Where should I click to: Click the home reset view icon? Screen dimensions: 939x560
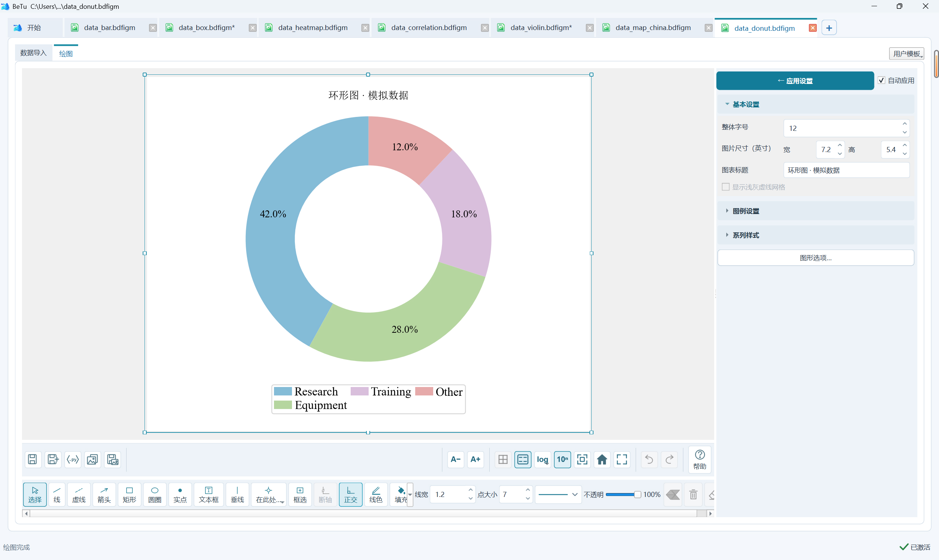pyautogui.click(x=602, y=459)
